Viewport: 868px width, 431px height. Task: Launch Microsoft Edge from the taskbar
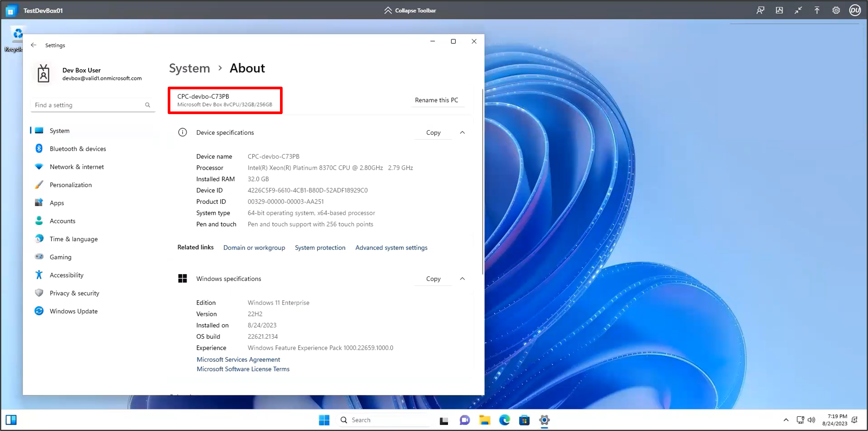click(x=504, y=420)
